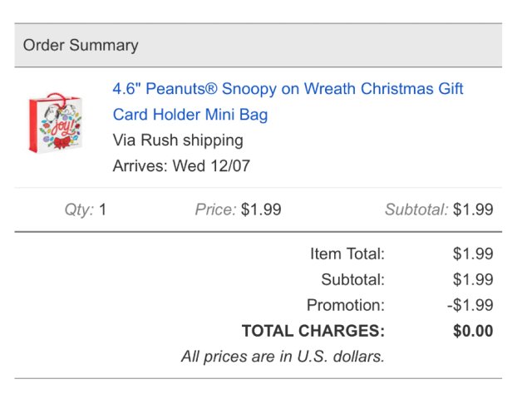Click the bold "TOTAL CHARGES:" label
This screenshot has width=532, height=399.
click(x=313, y=331)
